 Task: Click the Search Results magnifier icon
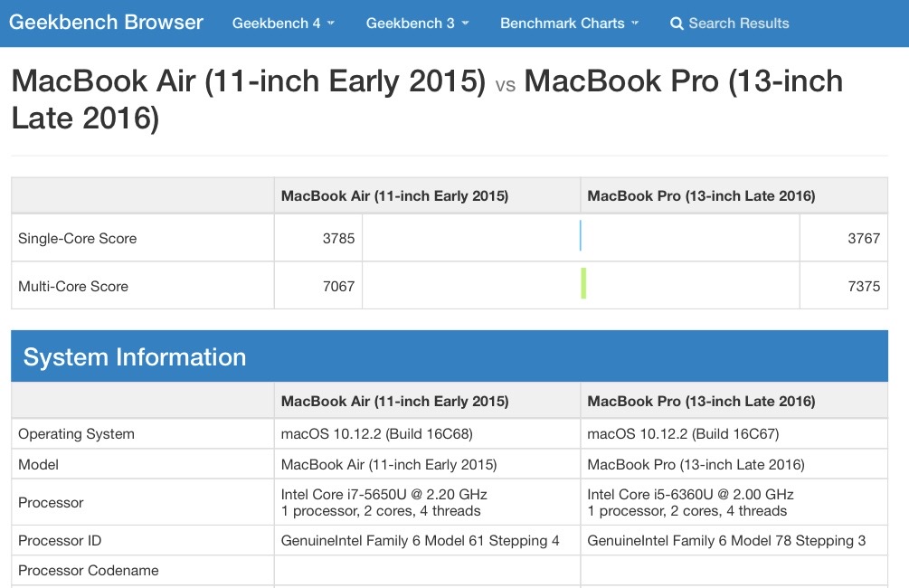pos(677,24)
